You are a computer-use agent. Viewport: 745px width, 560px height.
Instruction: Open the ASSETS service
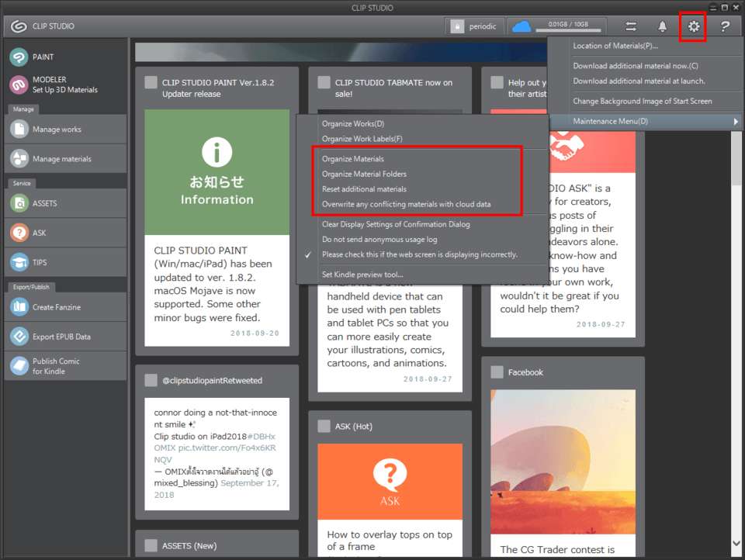pos(65,203)
